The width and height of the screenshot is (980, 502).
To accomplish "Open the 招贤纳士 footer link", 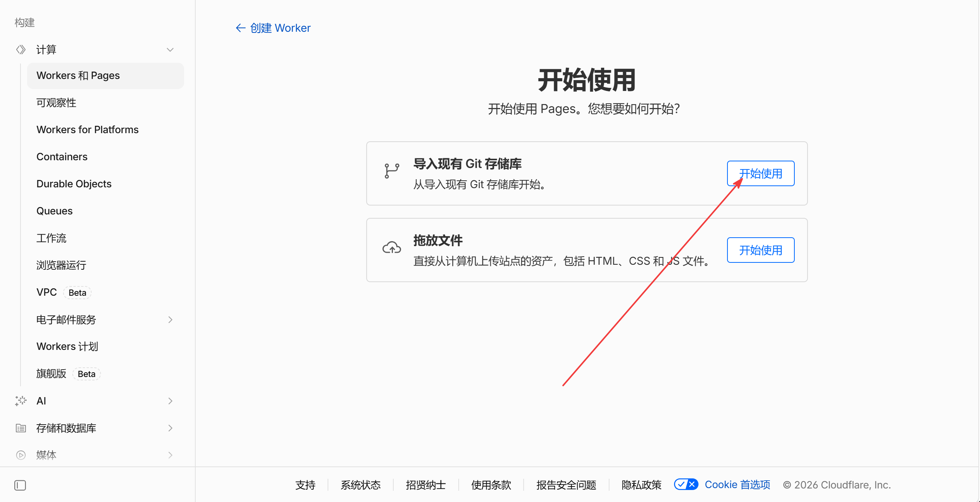I will [x=425, y=485].
